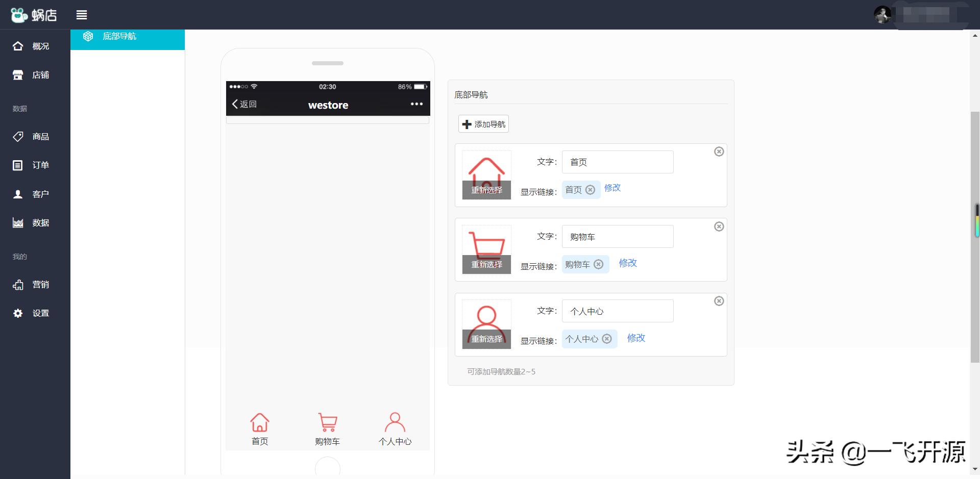Clear the 个人中心 link tag with its x
Screen dimensions: 980x479
coord(606,339)
